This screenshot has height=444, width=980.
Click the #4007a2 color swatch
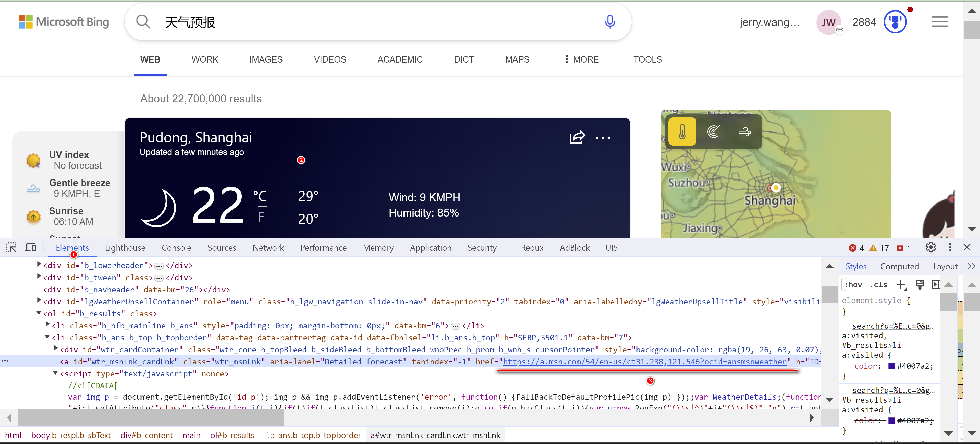(x=891, y=366)
